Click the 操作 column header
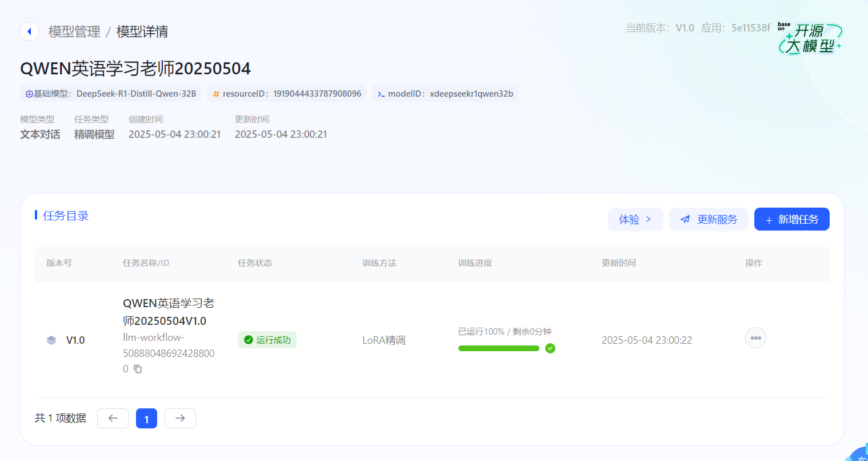868x461 pixels. pyautogui.click(x=754, y=263)
